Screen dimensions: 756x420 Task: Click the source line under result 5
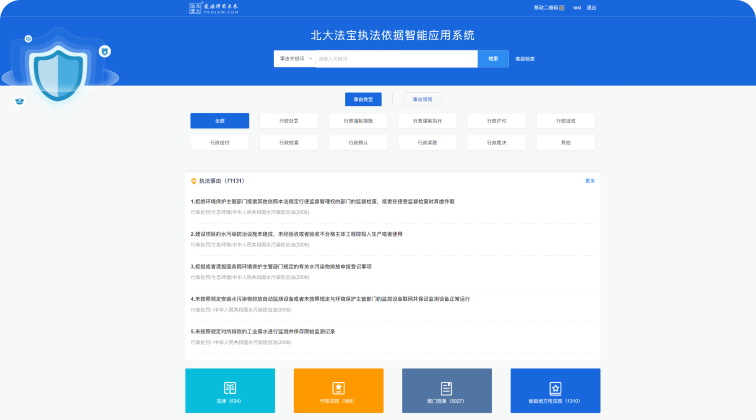pyautogui.click(x=241, y=342)
